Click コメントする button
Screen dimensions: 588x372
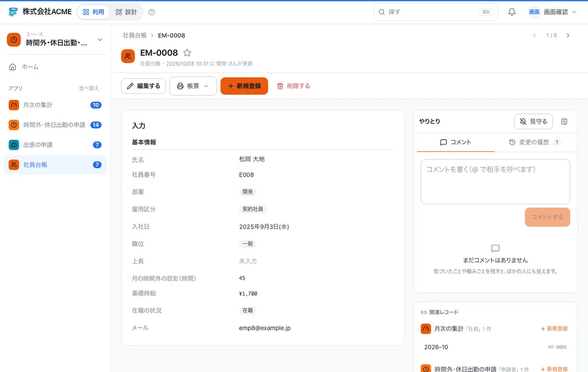547,217
